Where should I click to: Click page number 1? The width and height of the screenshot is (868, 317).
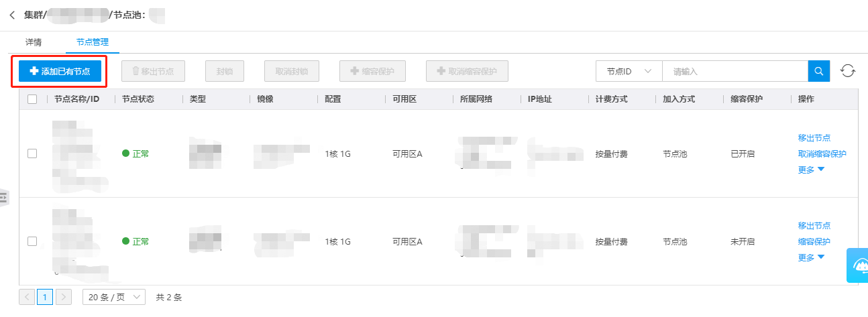(45, 297)
